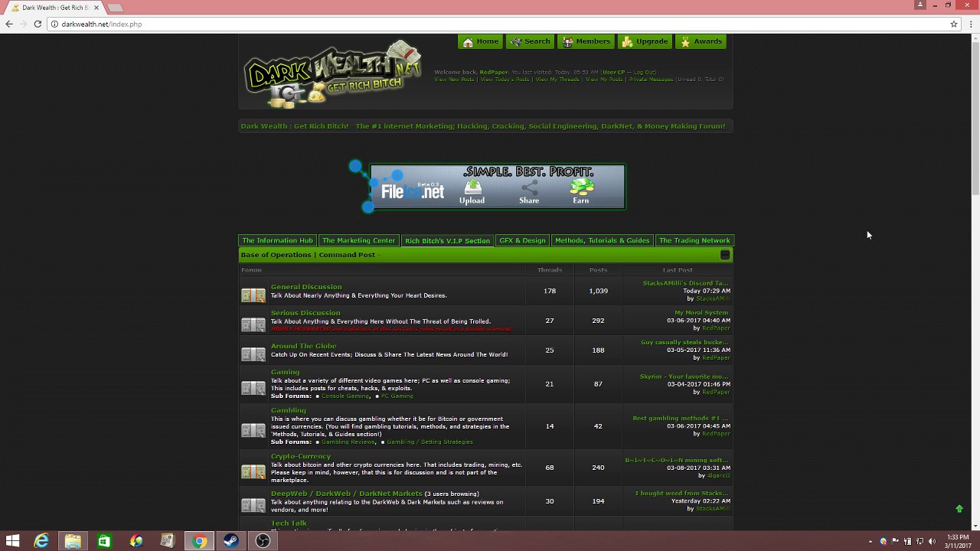980x551 pixels.
Task: Open View My Posts link
Action: click(604, 80)
